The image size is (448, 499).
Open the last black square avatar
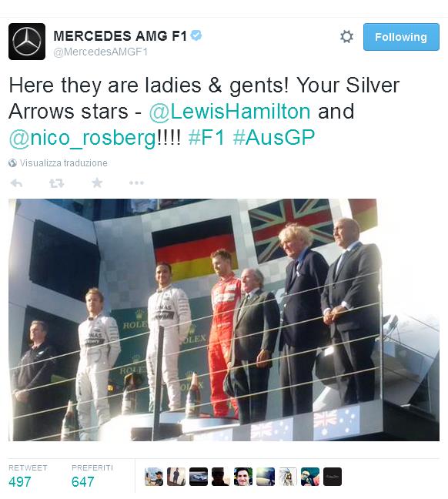click(x=333, y=477)
